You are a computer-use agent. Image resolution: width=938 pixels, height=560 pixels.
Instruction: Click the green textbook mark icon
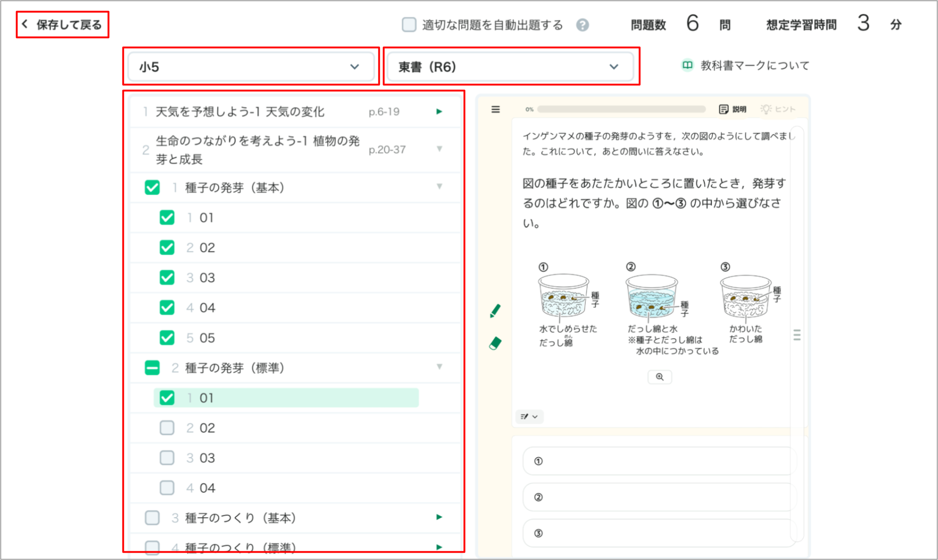click(687, 66)
